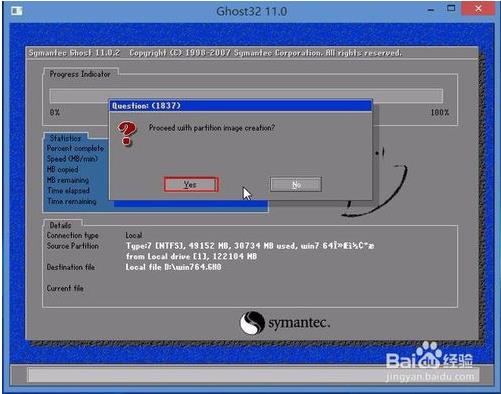Click the No button in dialog
501x394 pixels.
tap(296, 184)
